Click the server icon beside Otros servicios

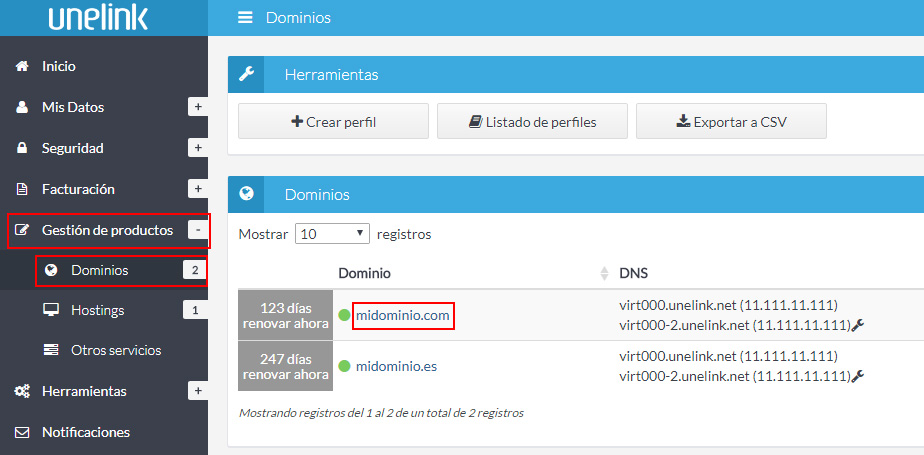point(51,350)
